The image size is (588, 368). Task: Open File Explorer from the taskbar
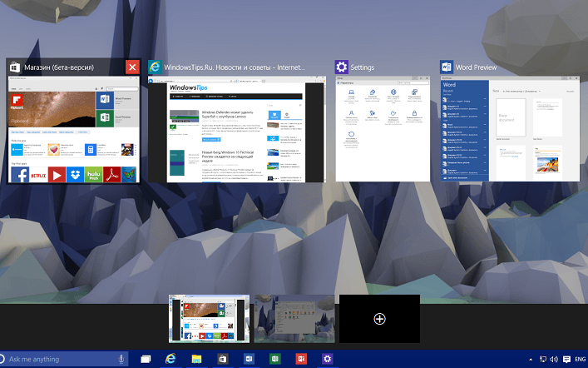(197, 359)
